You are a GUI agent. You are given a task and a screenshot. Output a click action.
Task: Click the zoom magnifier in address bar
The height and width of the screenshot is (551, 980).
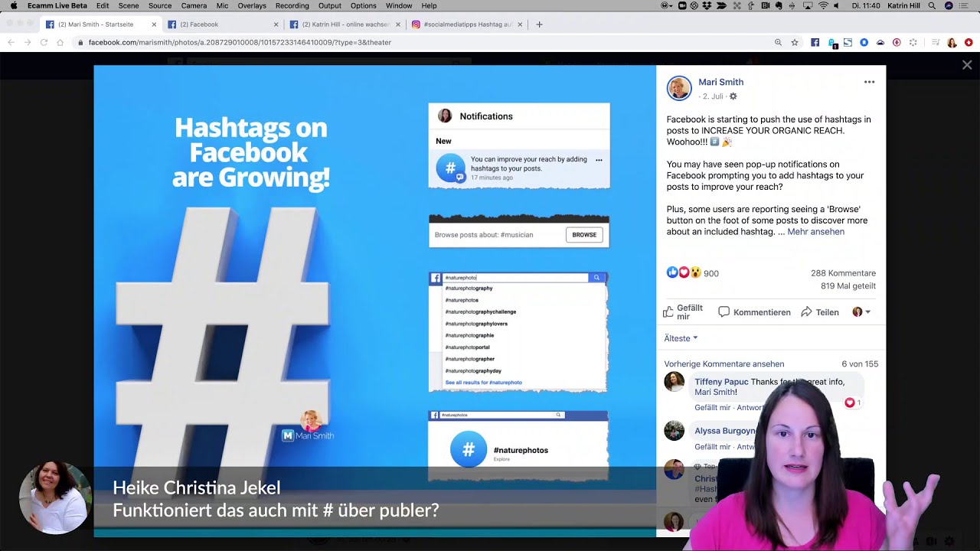tap(778, 42)
